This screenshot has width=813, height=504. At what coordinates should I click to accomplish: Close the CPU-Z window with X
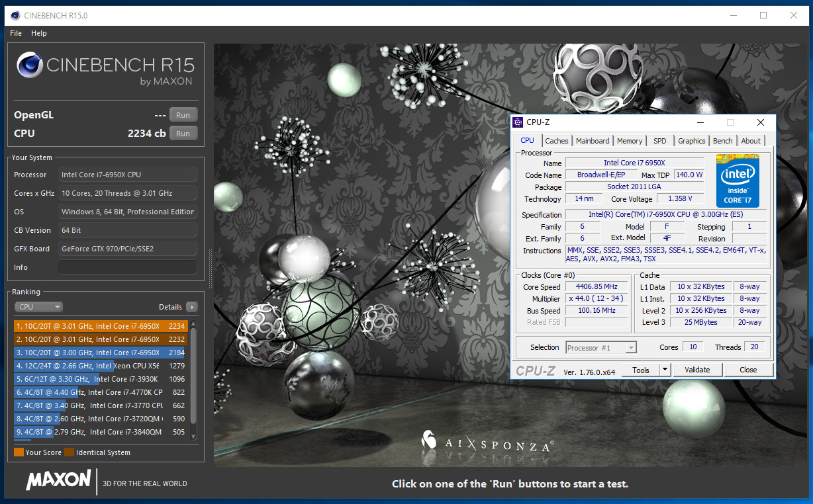click(761, 122)
